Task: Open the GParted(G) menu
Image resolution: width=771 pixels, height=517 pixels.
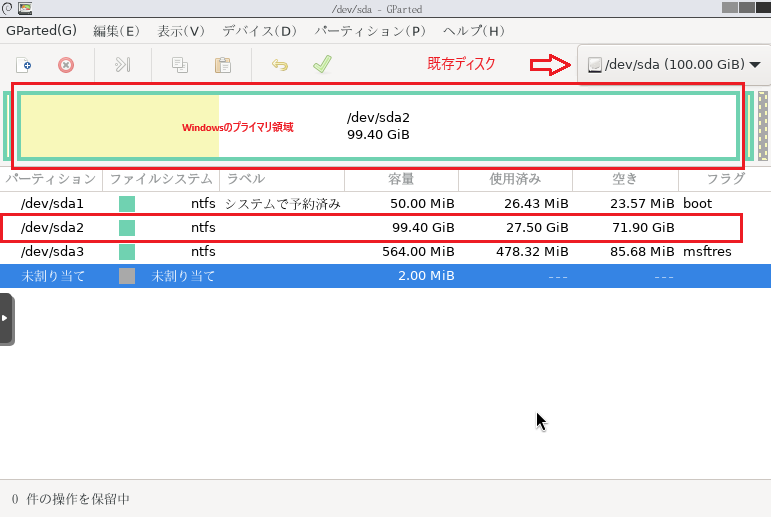Action: 41,31
